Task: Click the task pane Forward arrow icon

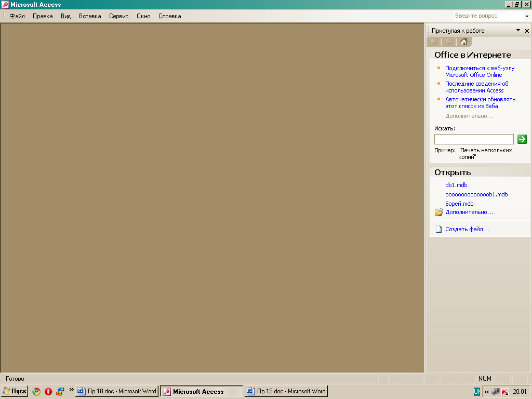Action: (448, 42)
